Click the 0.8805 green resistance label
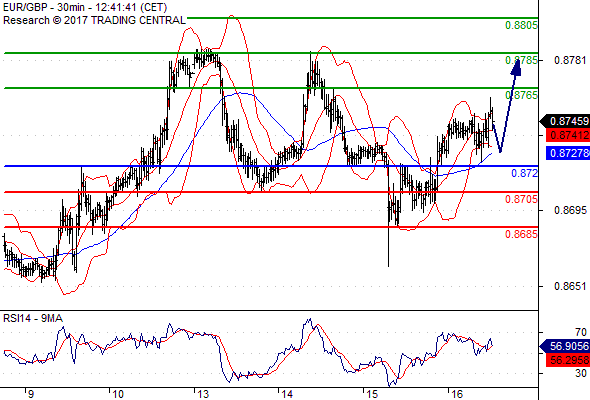Image resolution: width=590 pixels, height=400 pixels. 521,25
